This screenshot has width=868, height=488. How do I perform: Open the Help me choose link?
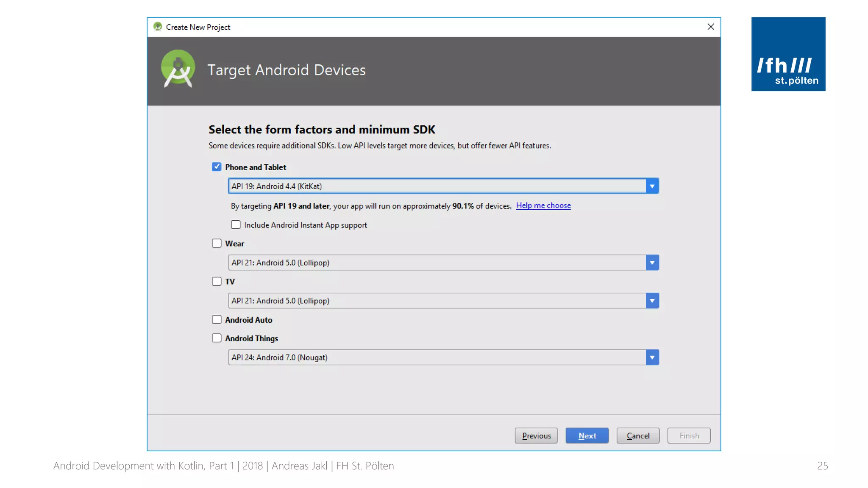pyautogui.click(x=543, y=205)
